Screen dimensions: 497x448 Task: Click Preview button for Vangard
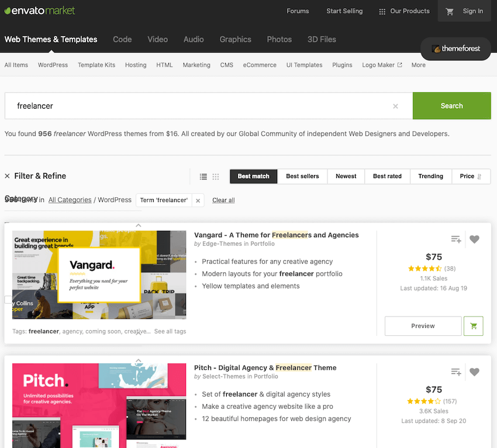click(423, 326)
